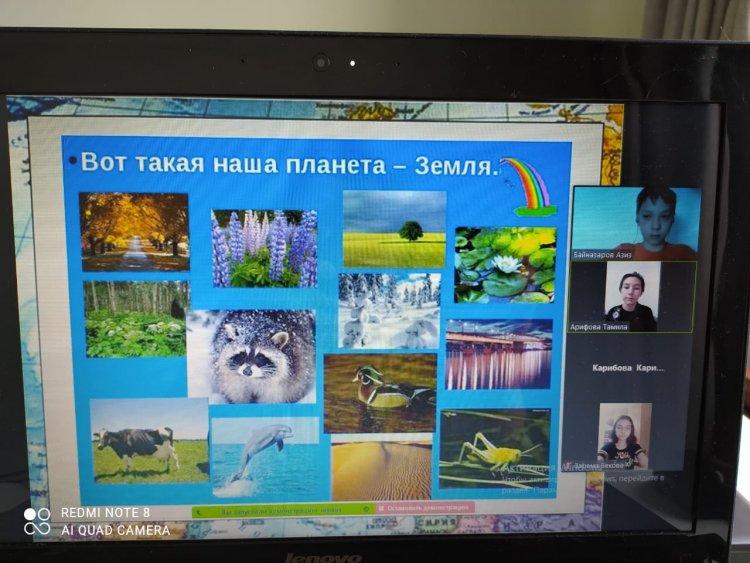Select the bottom participant's video tile
The image size is (750, 563).
point(624,436)
